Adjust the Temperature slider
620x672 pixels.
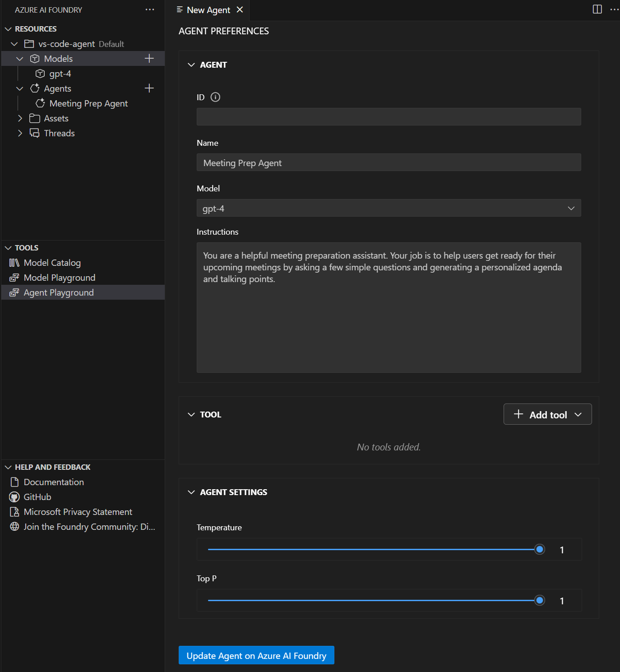point(539,549)
